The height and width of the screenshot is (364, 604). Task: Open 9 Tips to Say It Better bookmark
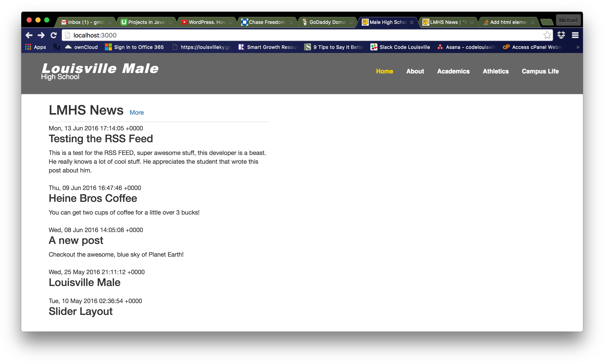click(x=334, y=47)
